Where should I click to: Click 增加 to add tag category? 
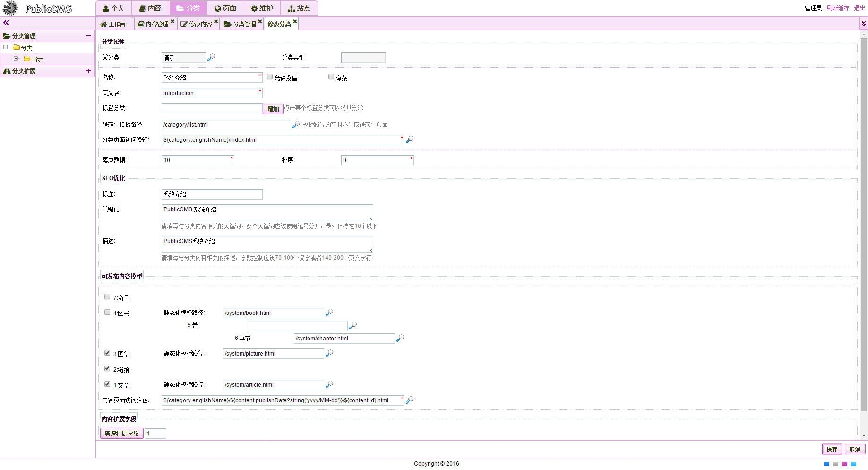(273, 109)
